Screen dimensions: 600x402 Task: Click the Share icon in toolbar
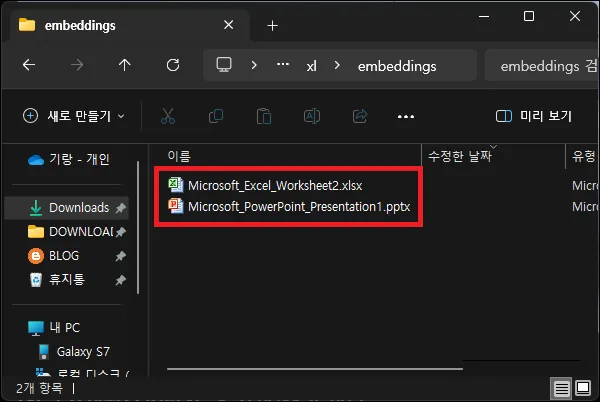point(360,116)
